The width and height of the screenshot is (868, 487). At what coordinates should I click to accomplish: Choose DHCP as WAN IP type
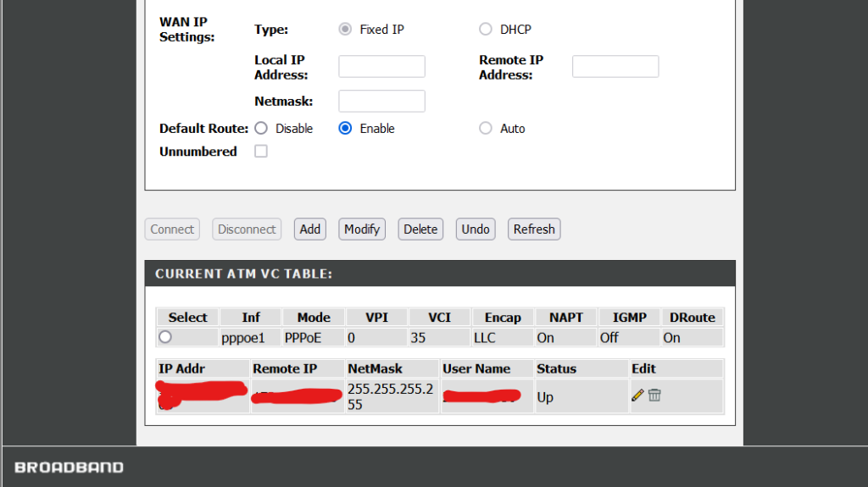486,30
